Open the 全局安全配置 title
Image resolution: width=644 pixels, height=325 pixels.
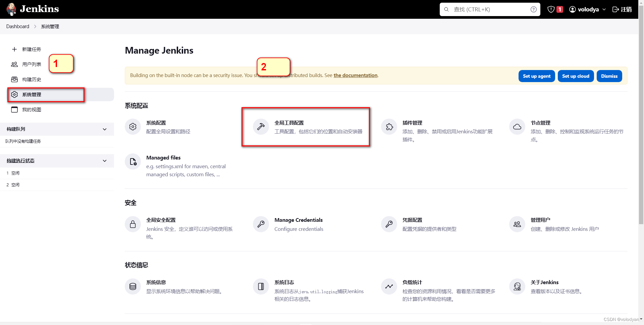[x=161, y=220]
